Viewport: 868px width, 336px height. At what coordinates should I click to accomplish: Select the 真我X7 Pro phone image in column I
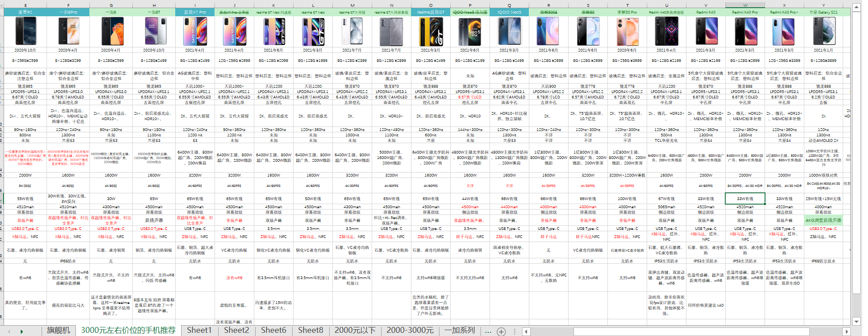coord(195,31)
